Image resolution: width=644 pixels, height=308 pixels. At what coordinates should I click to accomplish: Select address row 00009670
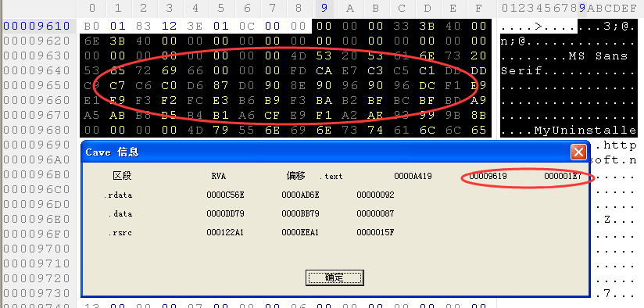pyautogui.click(x=37, y=116)
